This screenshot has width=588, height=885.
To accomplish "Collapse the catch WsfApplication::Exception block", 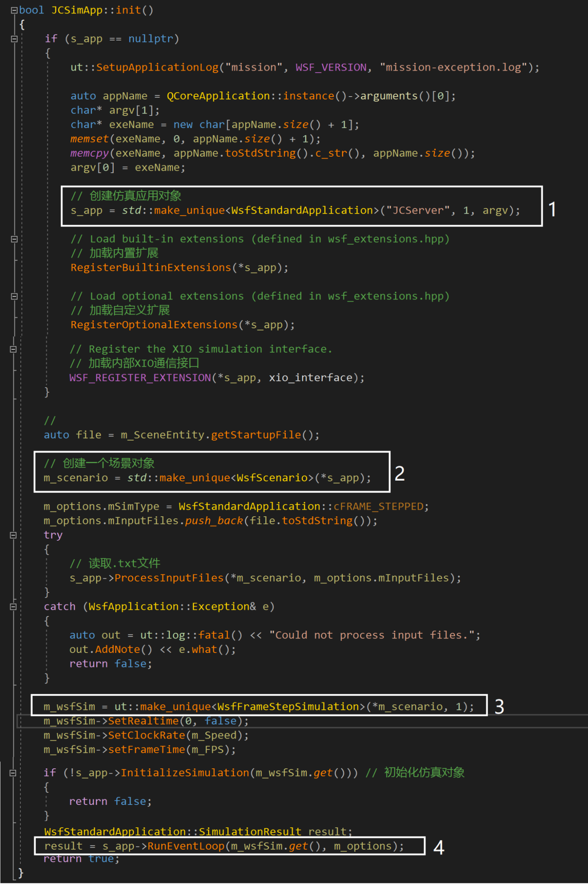I will (x=13, y=607).
